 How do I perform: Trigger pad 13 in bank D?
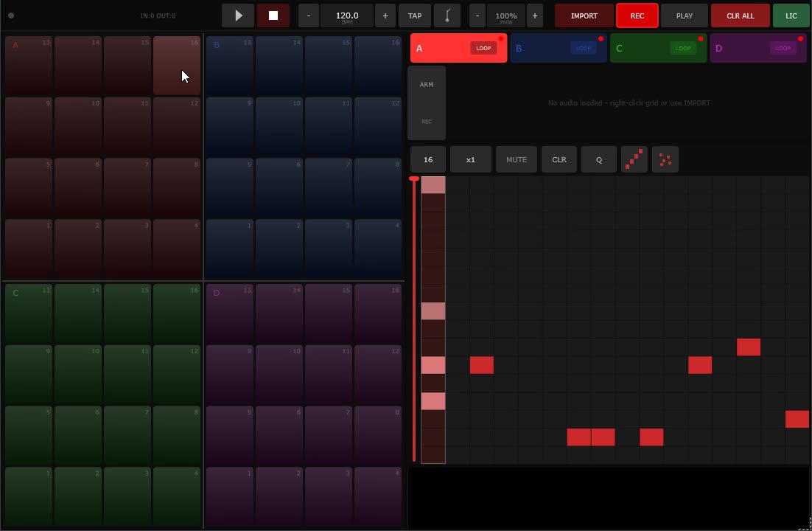coord(230,313)
